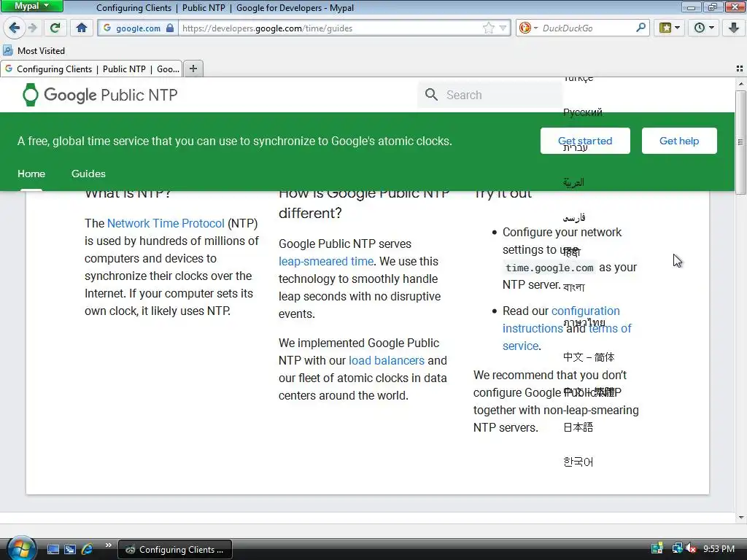
Task: Select 中文 – 简体 language option
Action: tap(589, 357)
